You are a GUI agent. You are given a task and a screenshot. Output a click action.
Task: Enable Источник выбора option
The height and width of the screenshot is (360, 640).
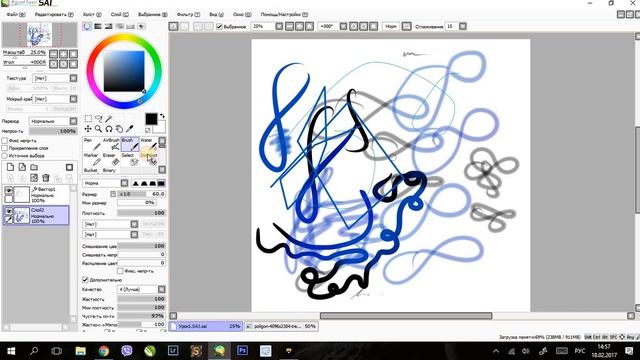5,156
